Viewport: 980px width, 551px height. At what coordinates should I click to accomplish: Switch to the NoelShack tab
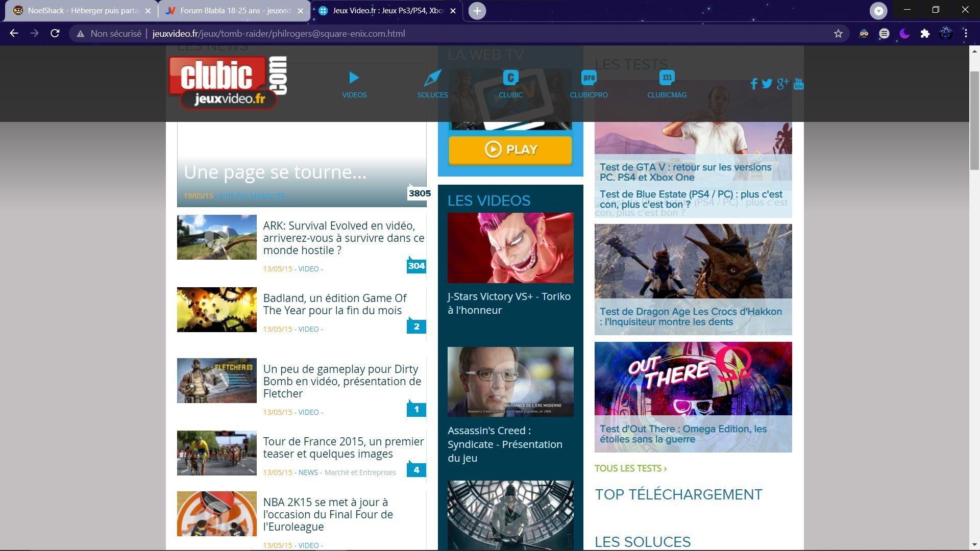82,11
